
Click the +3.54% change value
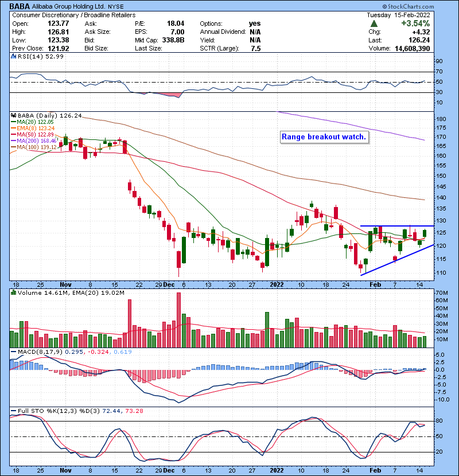[x=415, y=24]
